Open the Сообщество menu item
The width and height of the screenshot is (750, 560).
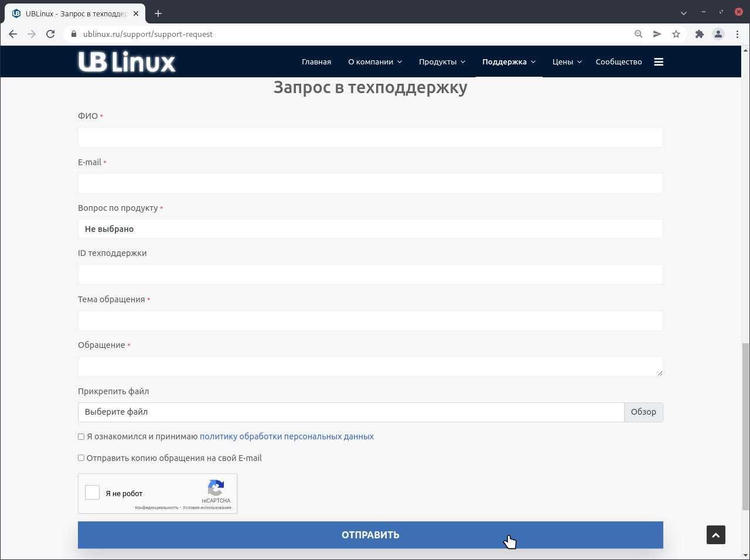[x=619, y=62]
